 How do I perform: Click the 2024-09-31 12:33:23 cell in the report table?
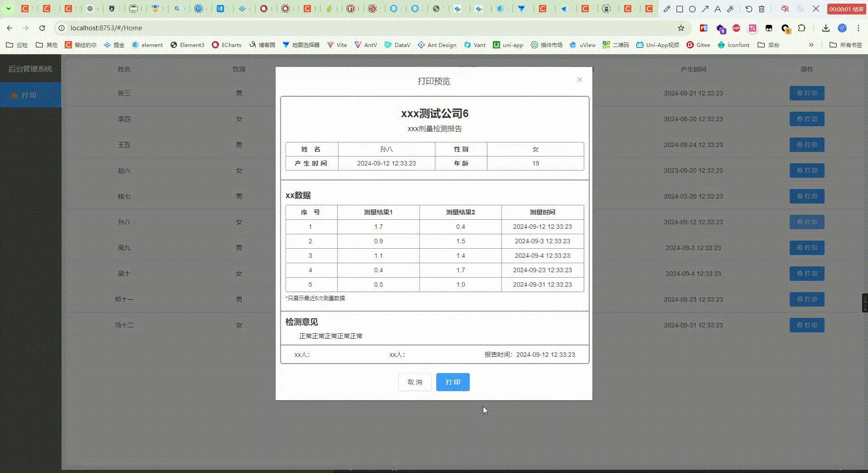pos(542,284)
